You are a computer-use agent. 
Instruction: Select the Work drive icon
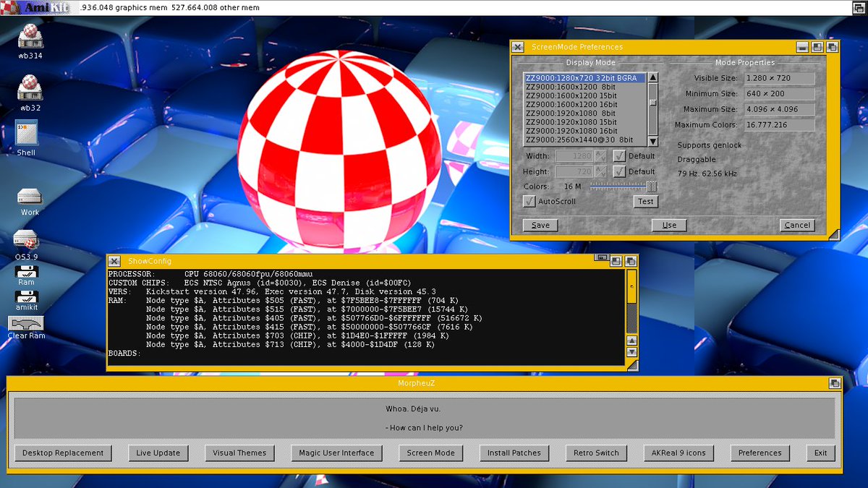[x=30, y=197]
